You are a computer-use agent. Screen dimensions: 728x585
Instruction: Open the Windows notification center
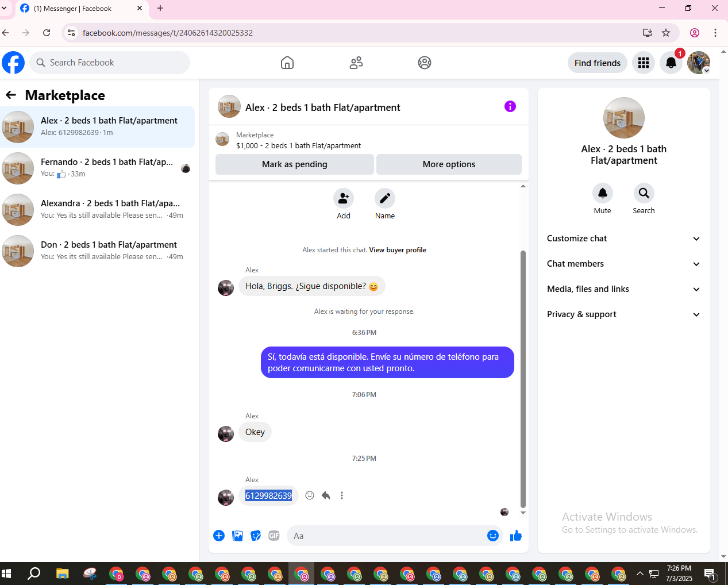tap(710, 574)
